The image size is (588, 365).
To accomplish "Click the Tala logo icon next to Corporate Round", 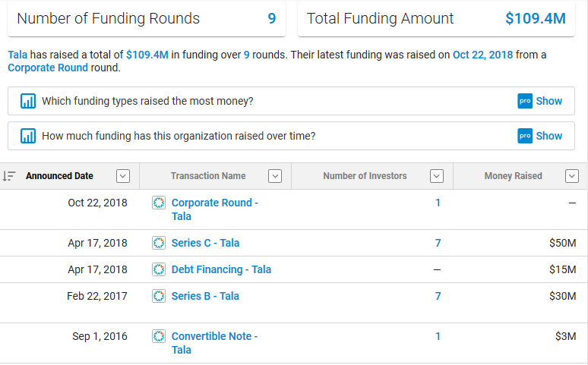I will 159,203.
